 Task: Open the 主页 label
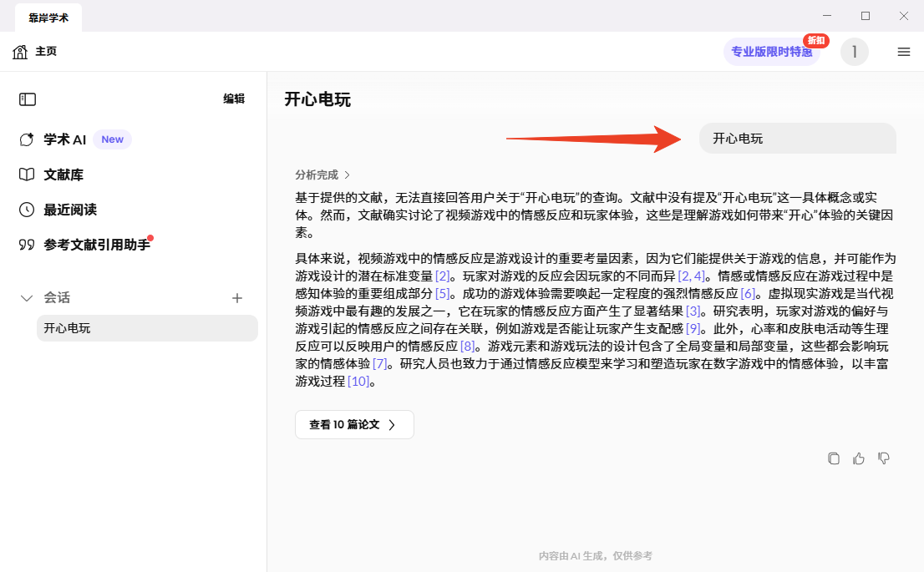46,51
